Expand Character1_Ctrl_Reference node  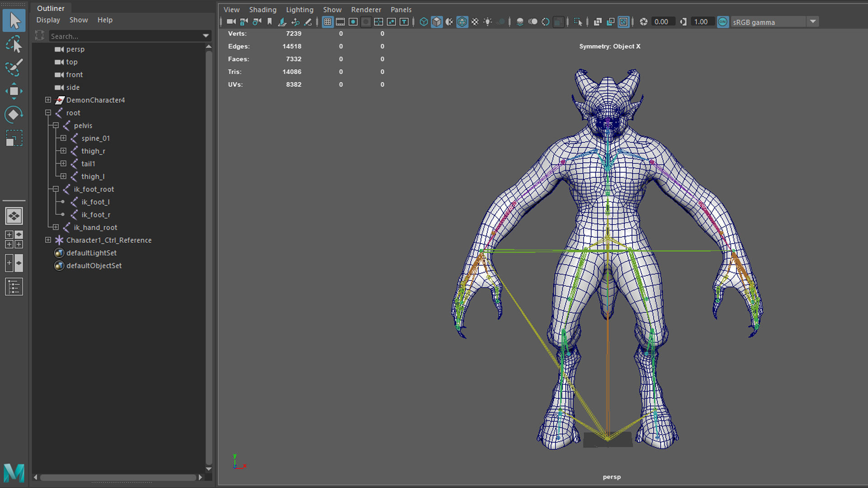[x=48, y=240]
